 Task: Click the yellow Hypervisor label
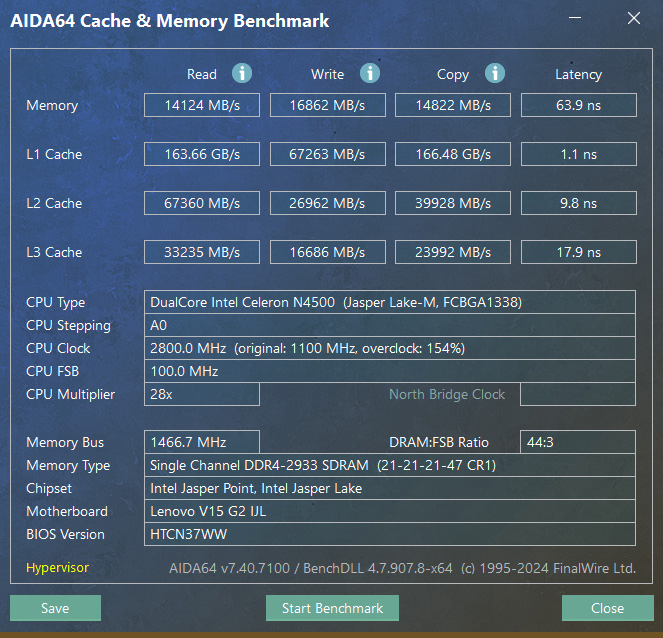(58, 567)
